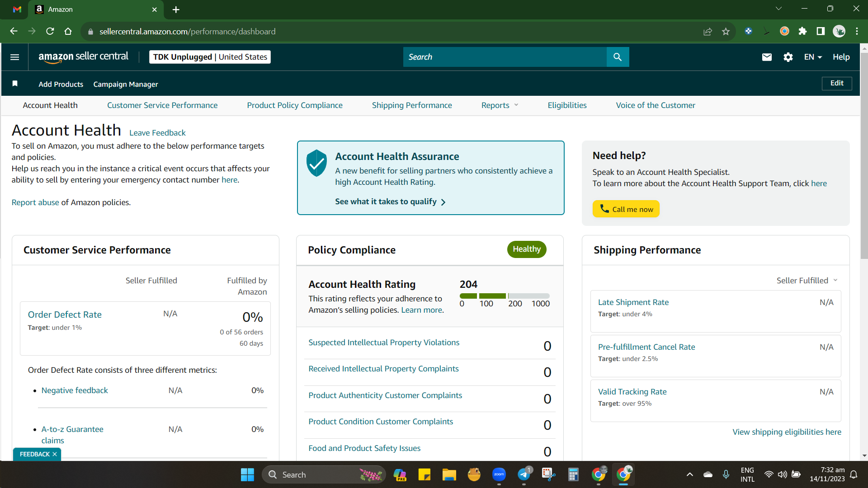868x488 pixels.
Task: Open the Snipping Tool in taskbar
Action: pyautogui.click(x=548, y=474)
